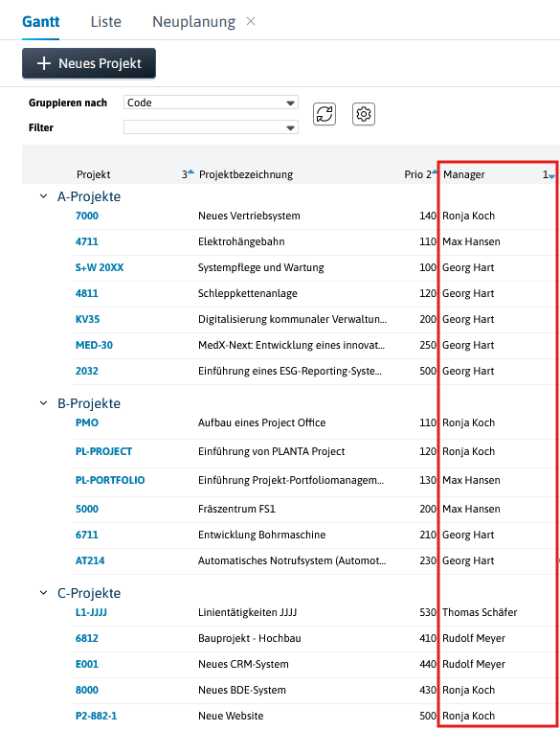This screenshot has height=730, width=560.
Task: Click the Projektbezeichnung column header
Action: point(246,174)
